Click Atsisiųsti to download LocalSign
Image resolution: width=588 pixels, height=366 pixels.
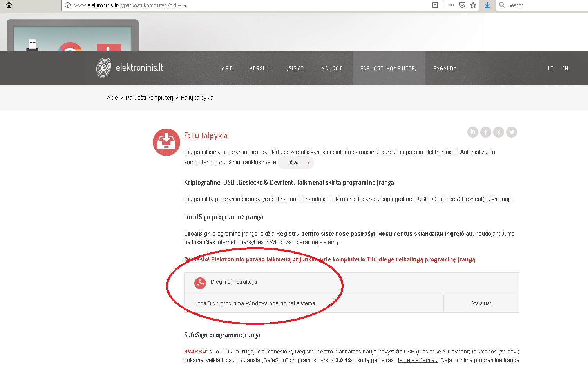click(481, 303)
